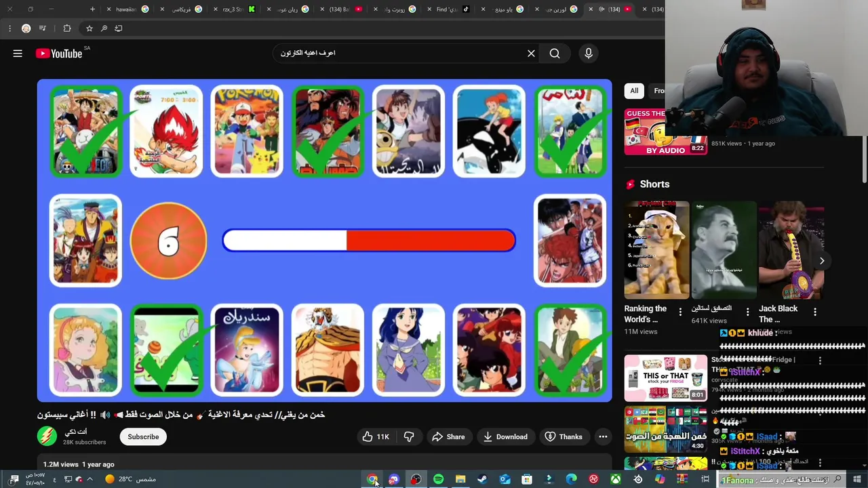Open Steam from the taskbar
This screenshot has height=488, width=868.
click(482, 479)
